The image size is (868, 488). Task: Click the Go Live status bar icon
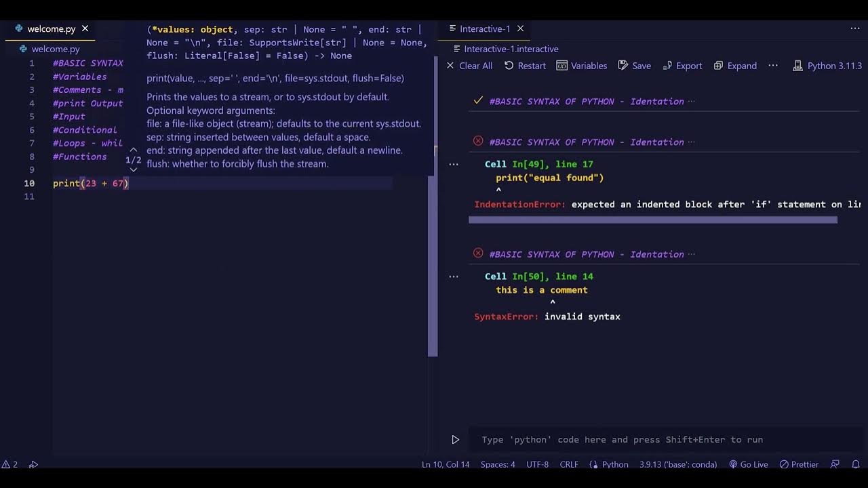pyautogui.click(x=748, y=464)
